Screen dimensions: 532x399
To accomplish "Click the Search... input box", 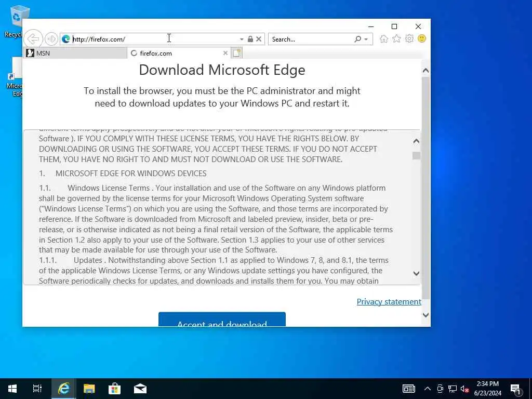I will [311, 39].
